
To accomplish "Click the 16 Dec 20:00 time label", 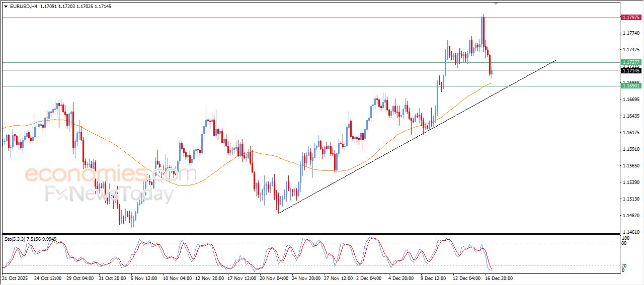I will [x=499, y=278].
